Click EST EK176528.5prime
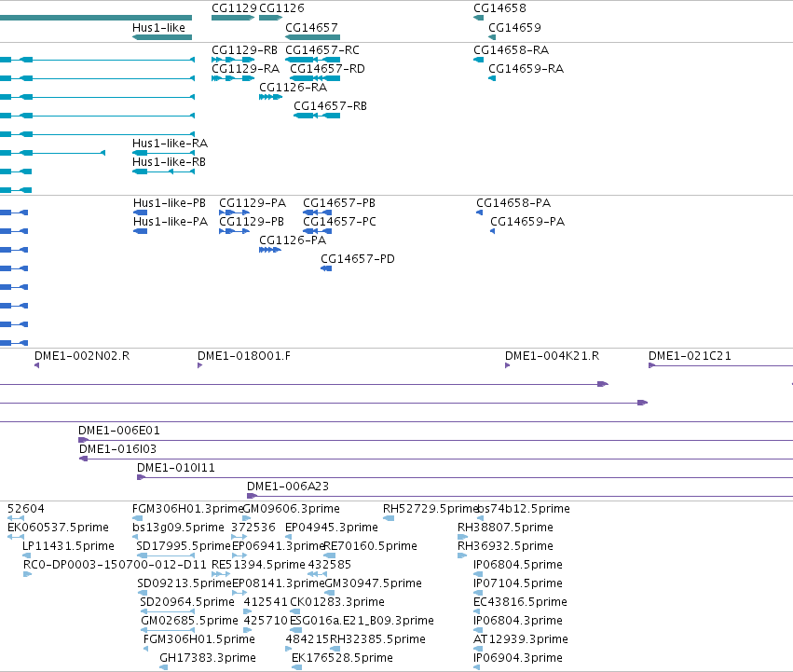The image size is (793, 672). click(x=342, y=658)
